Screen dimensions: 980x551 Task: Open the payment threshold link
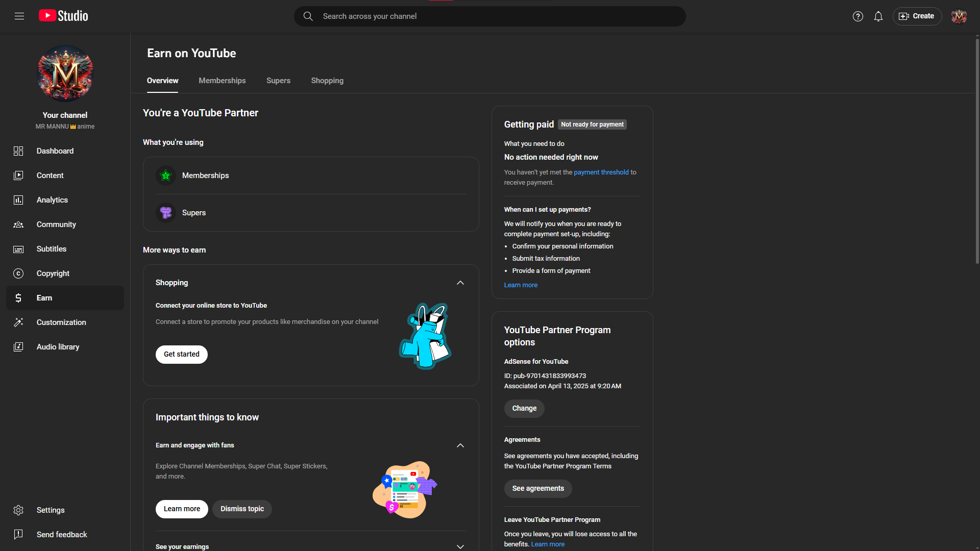601,172
